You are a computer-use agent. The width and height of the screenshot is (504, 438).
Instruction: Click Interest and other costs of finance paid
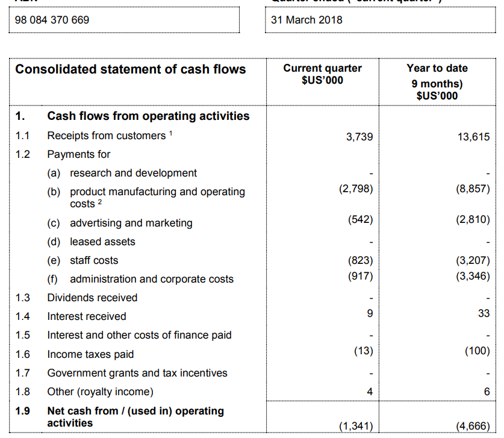pyautogui.click(x=139, y=335)
